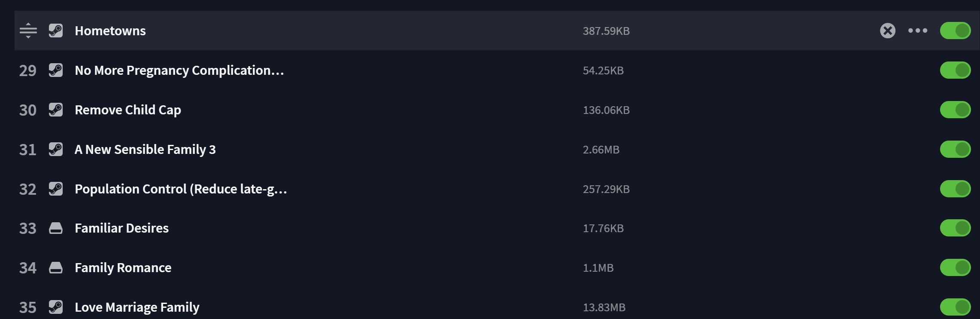
Task: Remove Hometowns using the X icon
Action: click(x=888, y=31)
